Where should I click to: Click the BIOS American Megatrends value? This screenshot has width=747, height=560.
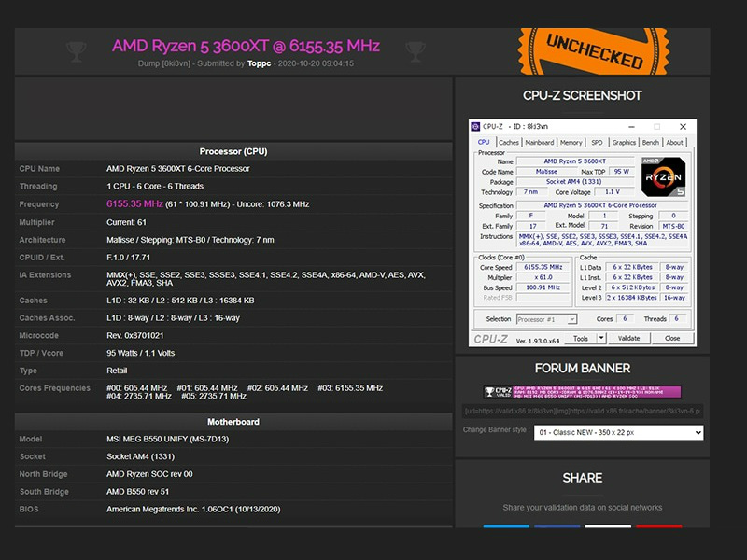[x=193, y=509]
